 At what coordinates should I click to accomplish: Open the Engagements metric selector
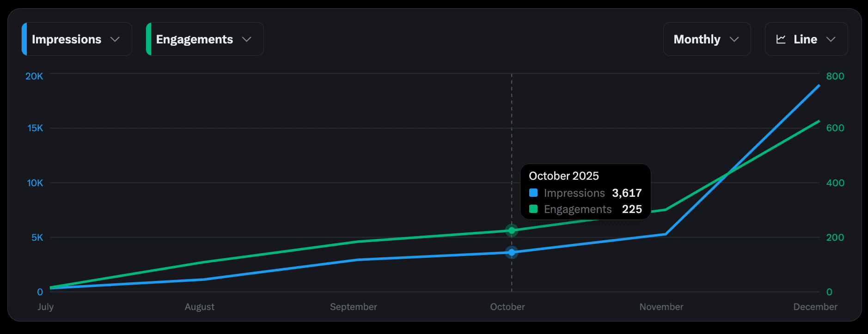[195, 39]
